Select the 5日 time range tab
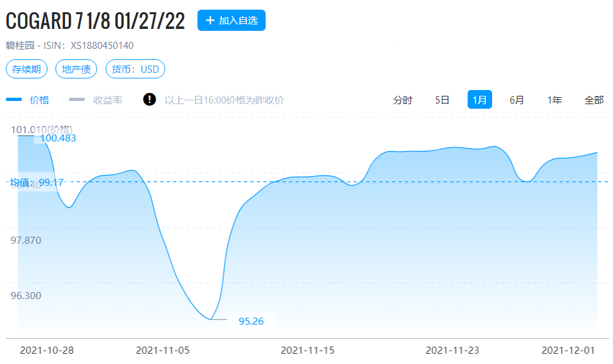The height and width of the screenshot is (364, 613). coord(442,100)
